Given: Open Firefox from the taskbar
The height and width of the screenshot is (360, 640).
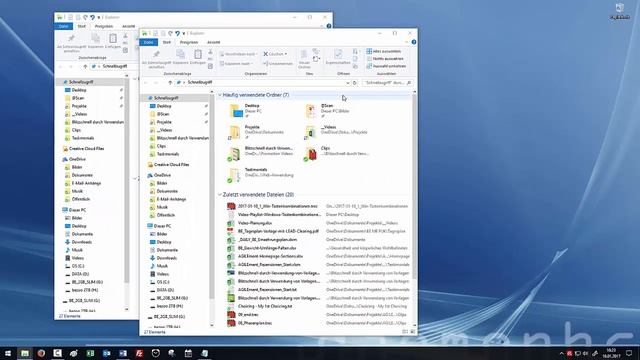Looking at the screenshot, I should point(41,353).
